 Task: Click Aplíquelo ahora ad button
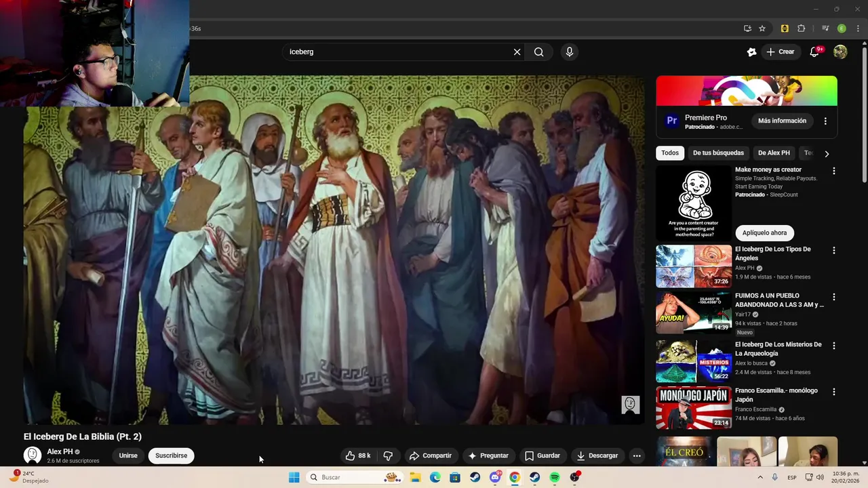pos(764,232)
